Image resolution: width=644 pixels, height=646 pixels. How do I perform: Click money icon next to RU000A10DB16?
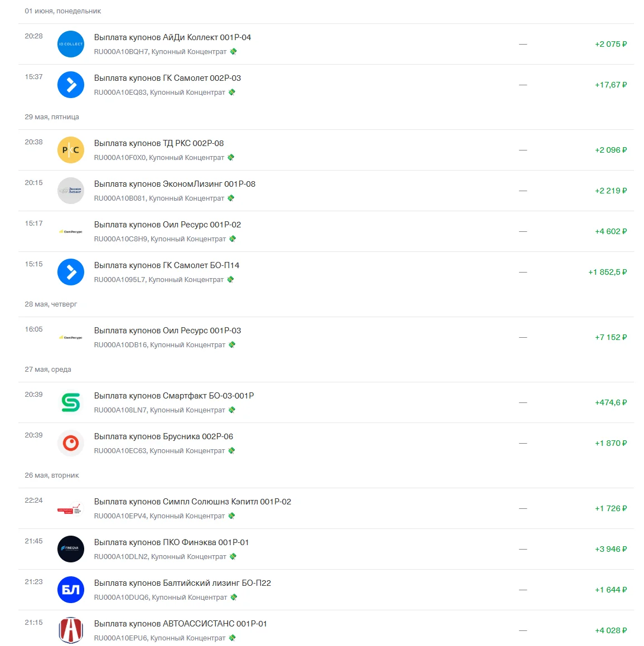click(x=232, y=345)
